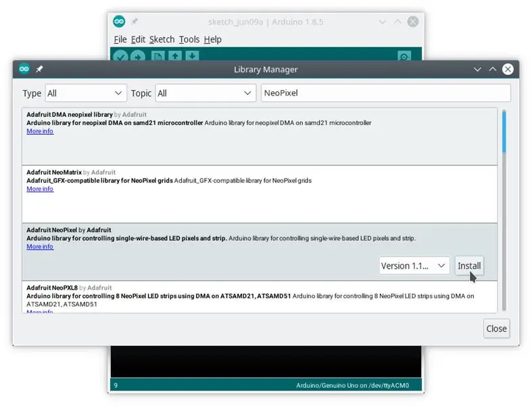The image size is (532, 406).
Task: Click the pin icon in sketch window title bar
Action: click(x=135, y=22)
